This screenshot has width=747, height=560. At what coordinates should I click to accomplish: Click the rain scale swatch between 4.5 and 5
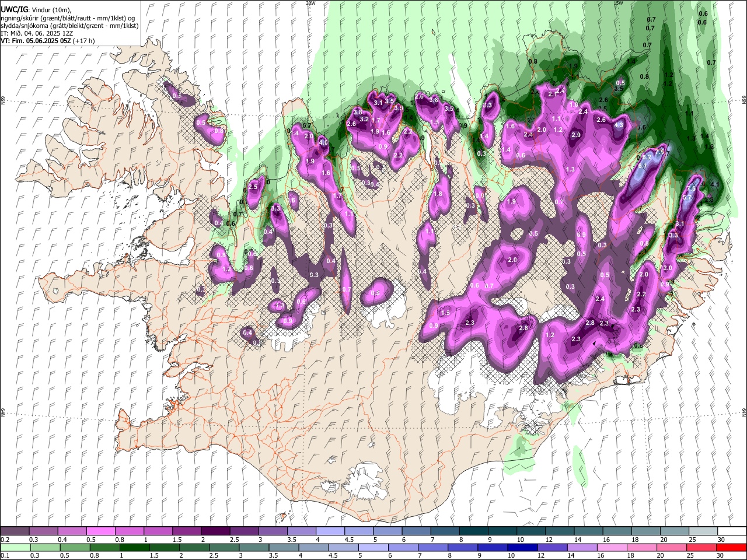(343, 547)
